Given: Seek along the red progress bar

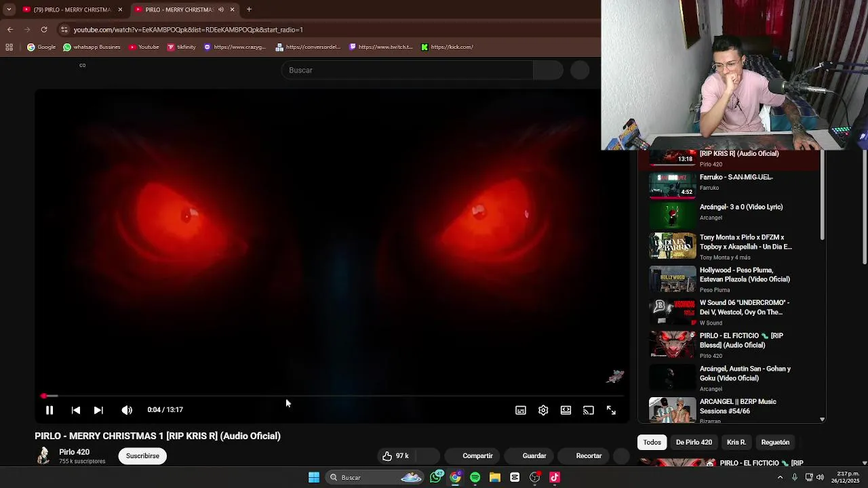Looking at the screenshot, I should 332,396.
